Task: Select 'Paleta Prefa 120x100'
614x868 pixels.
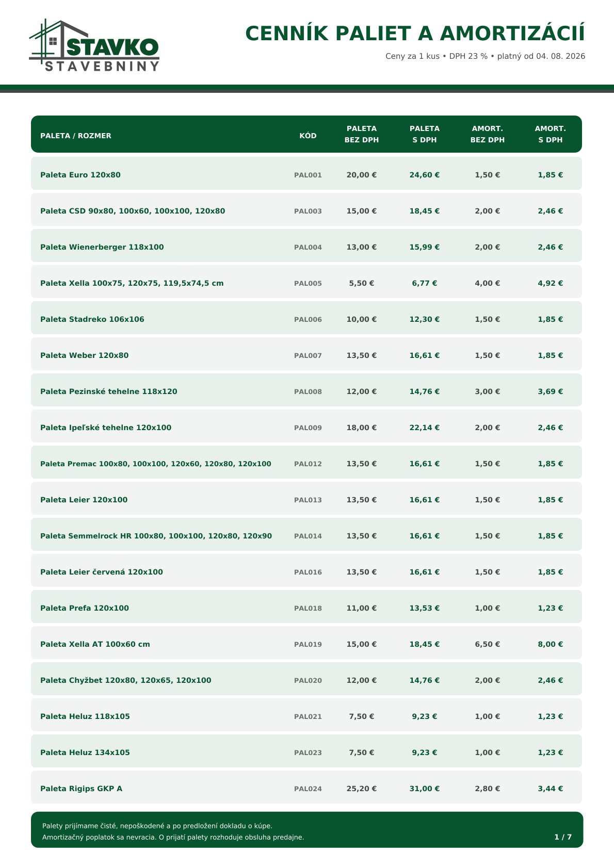Action: (85, 608)
